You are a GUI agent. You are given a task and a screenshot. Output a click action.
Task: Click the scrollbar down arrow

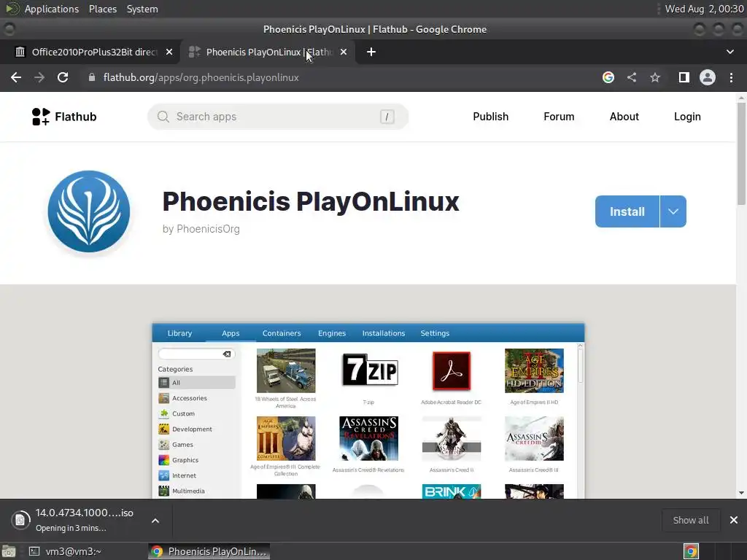click(x=741, y=493)
